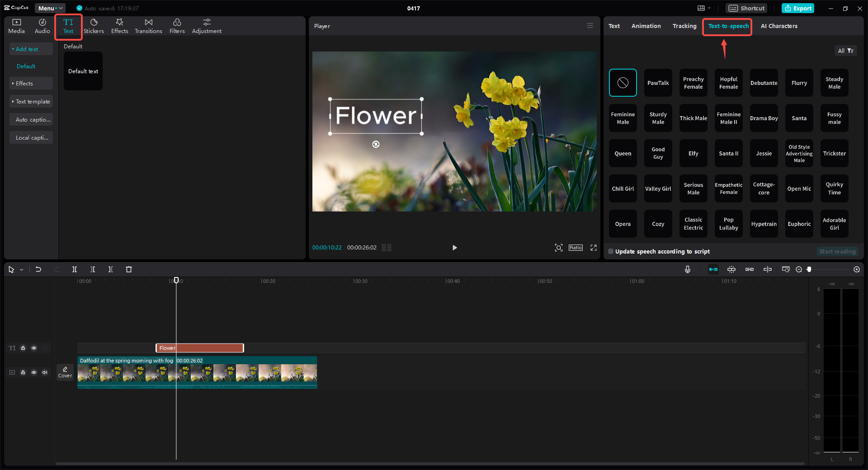The width and height of the screenshot is (868, 470).
Task: Click the Flower text clip in timeline
Action: (x=208, y=348)
